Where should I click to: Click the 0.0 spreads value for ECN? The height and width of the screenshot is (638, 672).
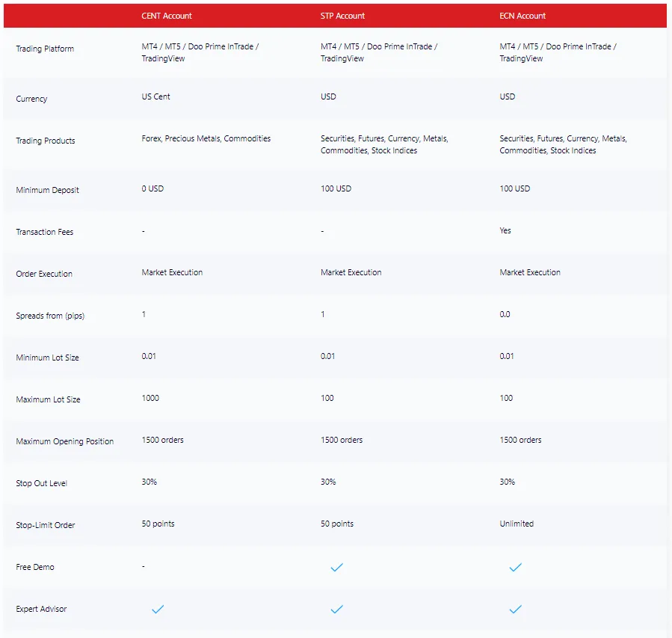click(x=505, y=314)
